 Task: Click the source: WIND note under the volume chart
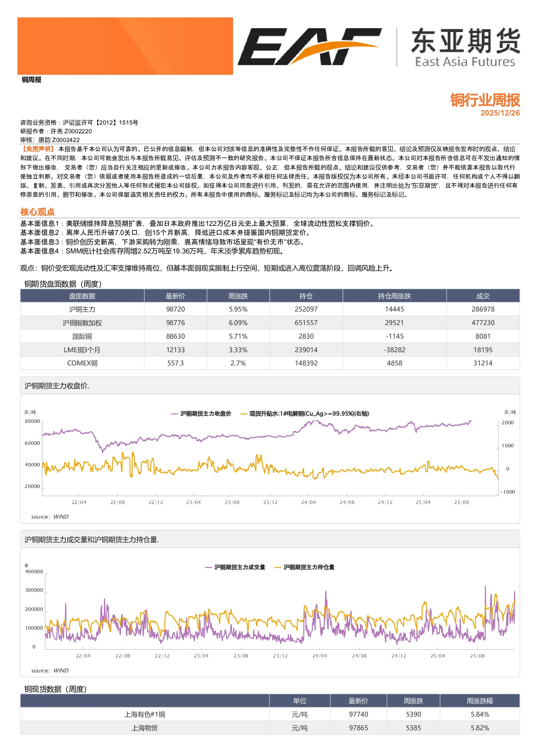coord(50,670)
